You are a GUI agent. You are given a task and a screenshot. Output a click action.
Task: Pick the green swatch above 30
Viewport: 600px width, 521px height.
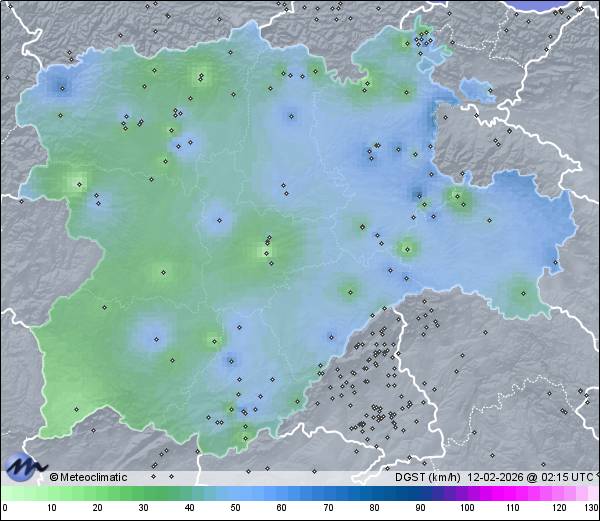tap(143, 493)
